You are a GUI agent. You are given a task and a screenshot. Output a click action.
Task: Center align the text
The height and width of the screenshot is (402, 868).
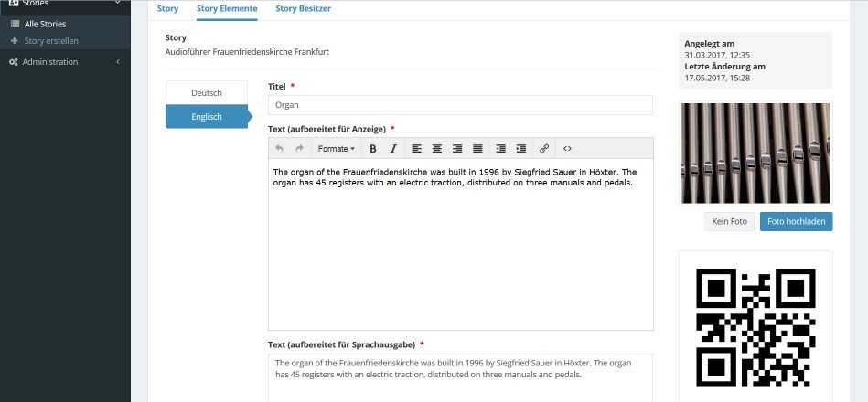[437, 149]
